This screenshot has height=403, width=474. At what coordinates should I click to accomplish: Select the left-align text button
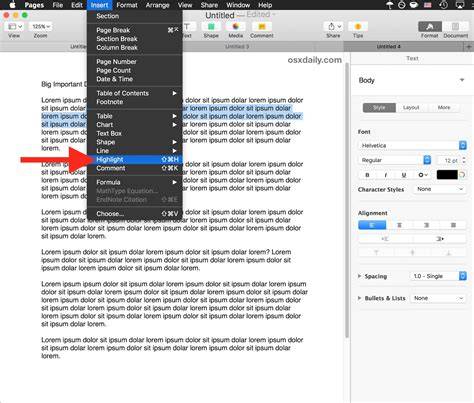372,225
